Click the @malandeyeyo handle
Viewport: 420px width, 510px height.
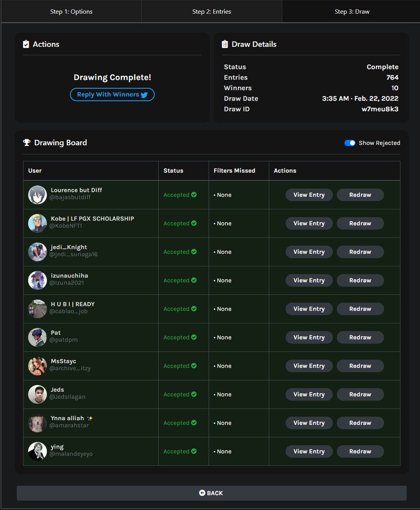71,454
